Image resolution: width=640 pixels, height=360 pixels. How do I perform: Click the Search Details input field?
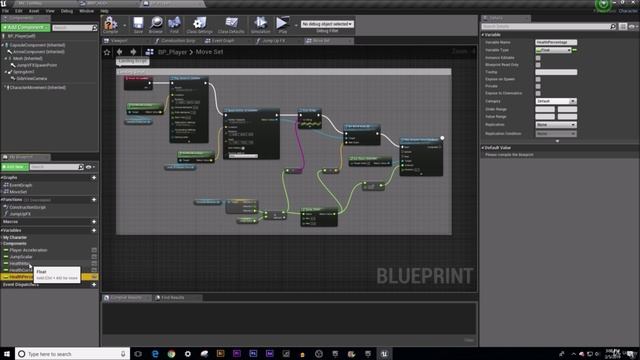pyautogui.click(x=546, y=27)
